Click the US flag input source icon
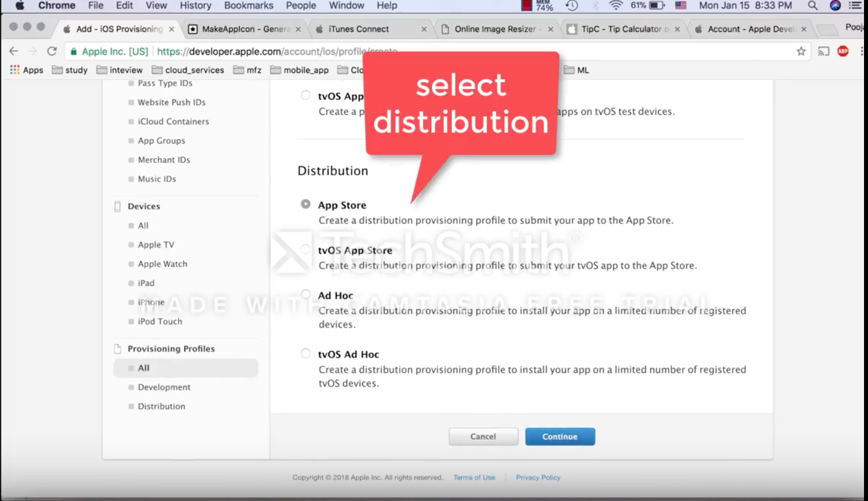This screenshot has height=501, width=868. click(680, 6)
